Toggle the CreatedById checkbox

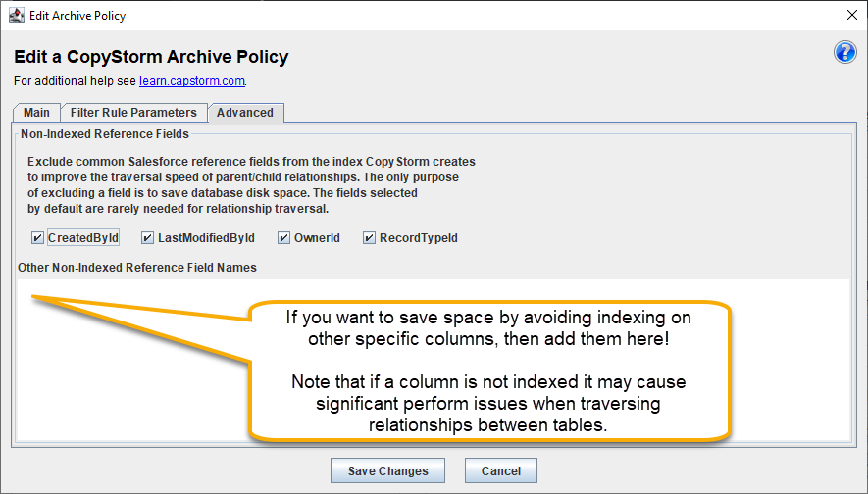(37, 238)
